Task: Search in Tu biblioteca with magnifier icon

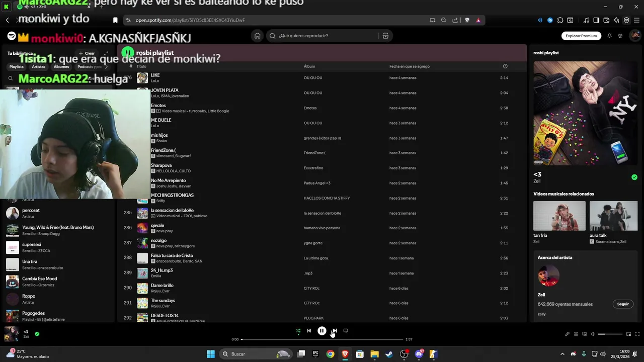Action: click(11, 78)
